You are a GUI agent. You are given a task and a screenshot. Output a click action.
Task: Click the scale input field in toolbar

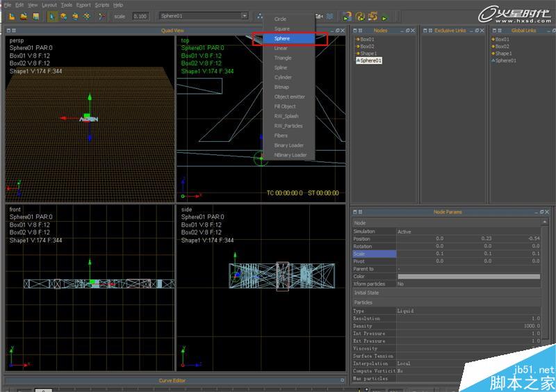[x=140, y=16]
